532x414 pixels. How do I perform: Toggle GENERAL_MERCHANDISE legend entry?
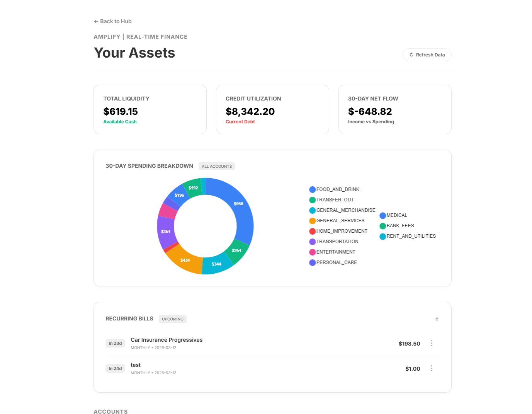point(342,210)
